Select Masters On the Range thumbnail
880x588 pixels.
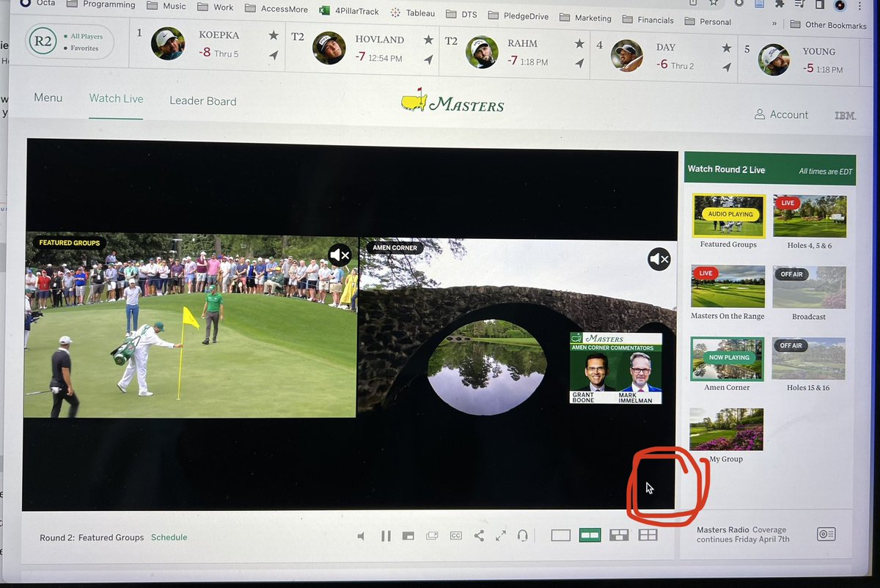[727, 287]
